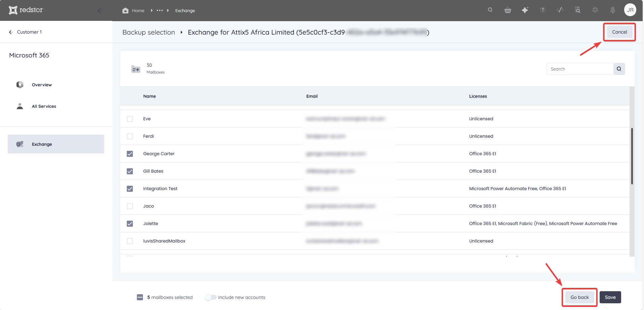Check the Jaco mailbox checkbox

pyautogui.click(x=130, y=206)
